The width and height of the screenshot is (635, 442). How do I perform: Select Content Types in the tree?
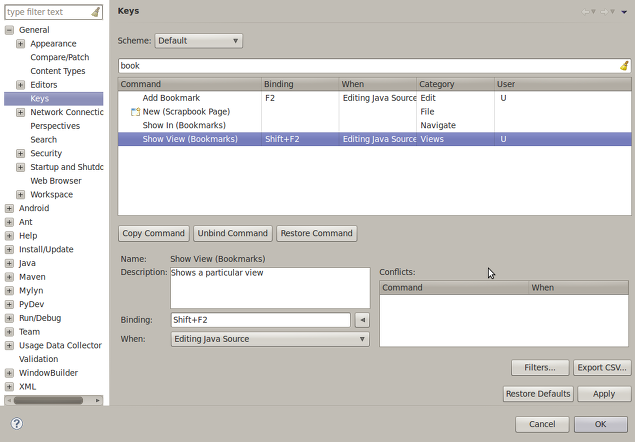58,71
